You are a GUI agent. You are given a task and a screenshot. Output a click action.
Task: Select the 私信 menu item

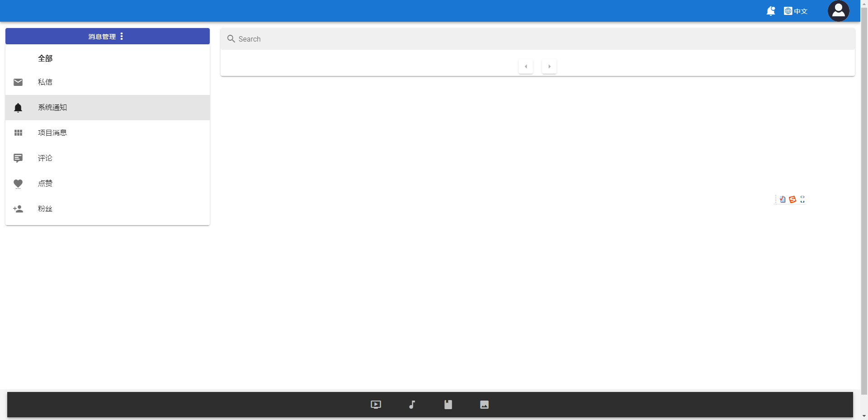(x=108, y=82)
